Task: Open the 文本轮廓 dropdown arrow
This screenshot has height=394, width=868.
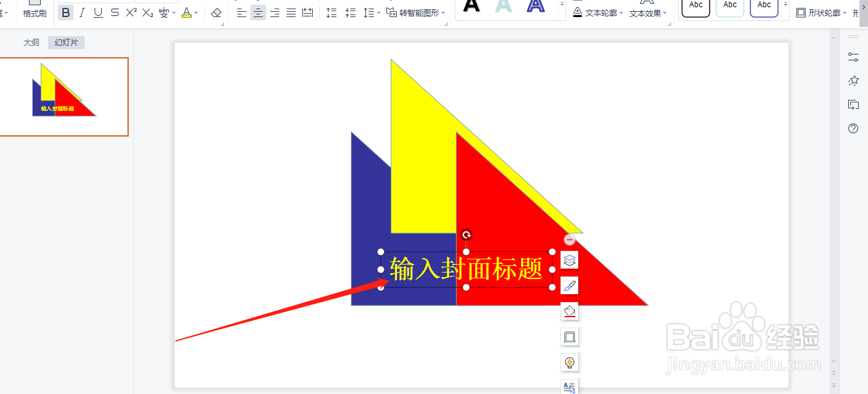Action: pyautogui.click(x=621, y=13)
